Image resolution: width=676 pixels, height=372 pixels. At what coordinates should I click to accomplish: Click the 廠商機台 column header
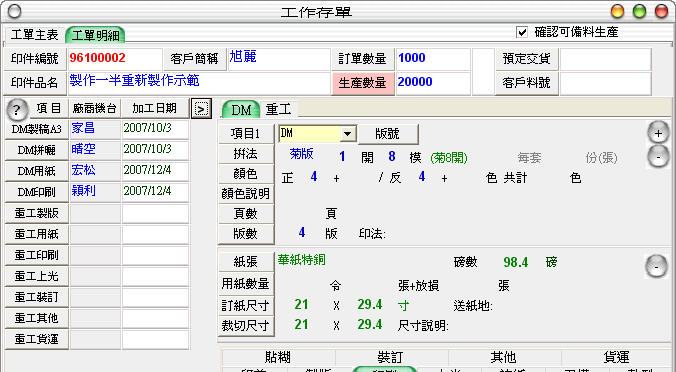point(94,109)
